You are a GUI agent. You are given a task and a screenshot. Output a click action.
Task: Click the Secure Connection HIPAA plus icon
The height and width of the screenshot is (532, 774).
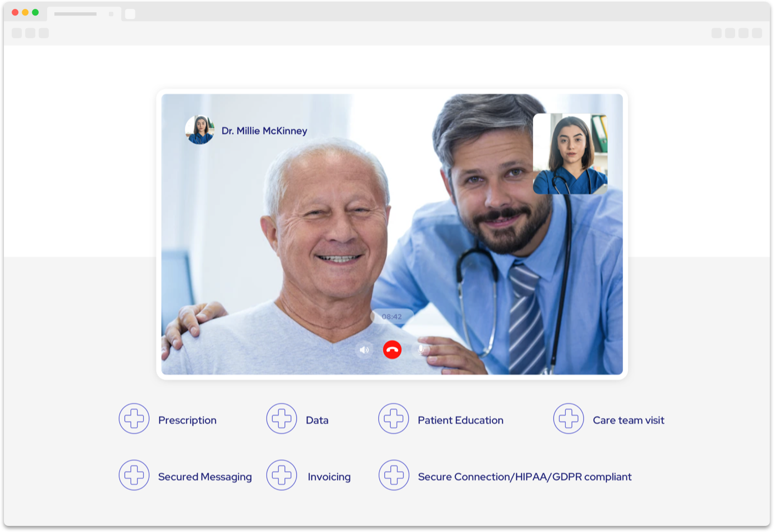pyautogui.click(x=394, y=475)
